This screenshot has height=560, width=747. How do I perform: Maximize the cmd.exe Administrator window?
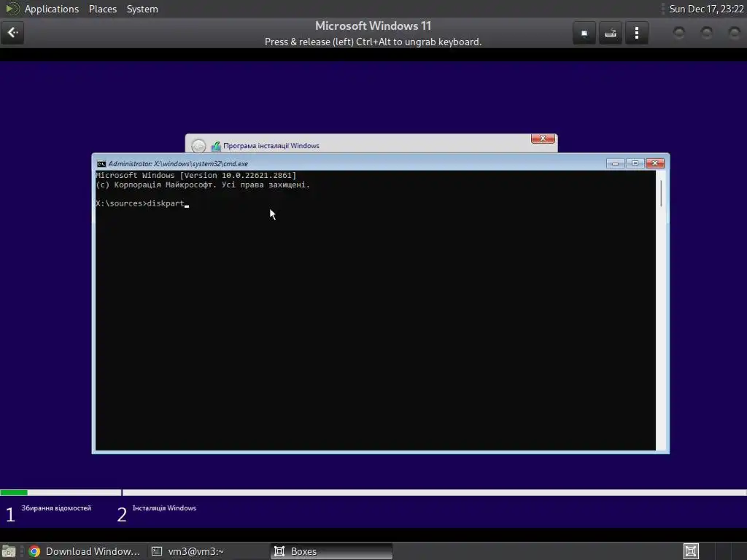(635, 163)
